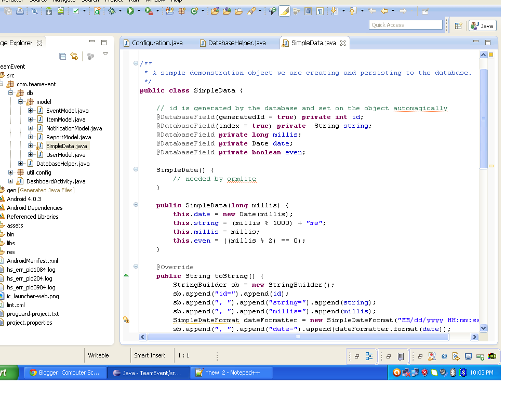The width and height of the screenshot is (532, 399).
Task: Click the Search flashlight icon
Action: coord(251,11)
